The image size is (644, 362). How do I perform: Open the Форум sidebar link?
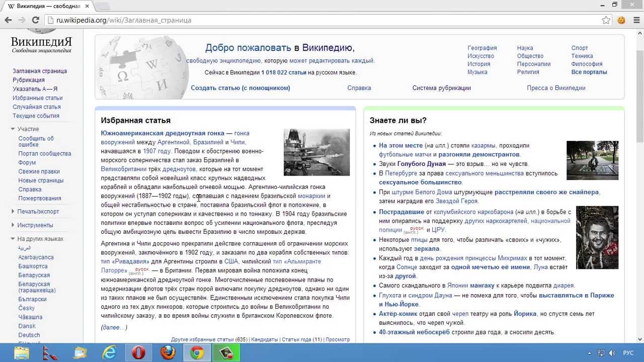[x=27, y=163]
